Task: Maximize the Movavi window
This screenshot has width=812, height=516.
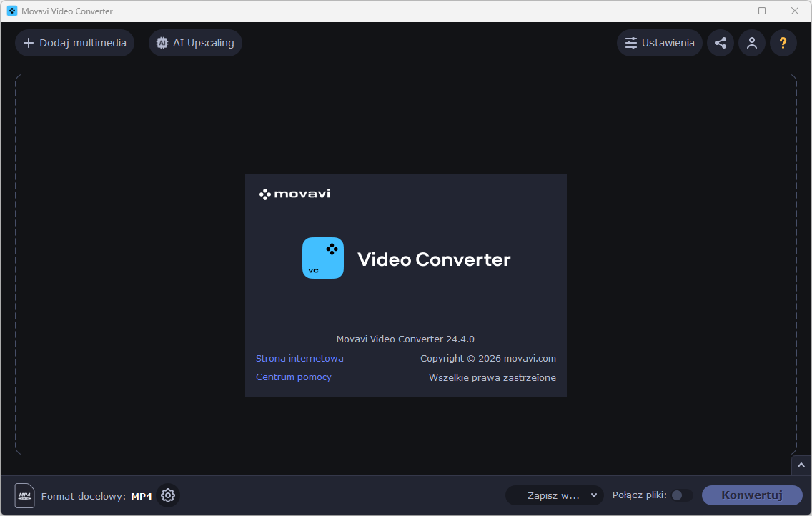Action: (762, 11)
